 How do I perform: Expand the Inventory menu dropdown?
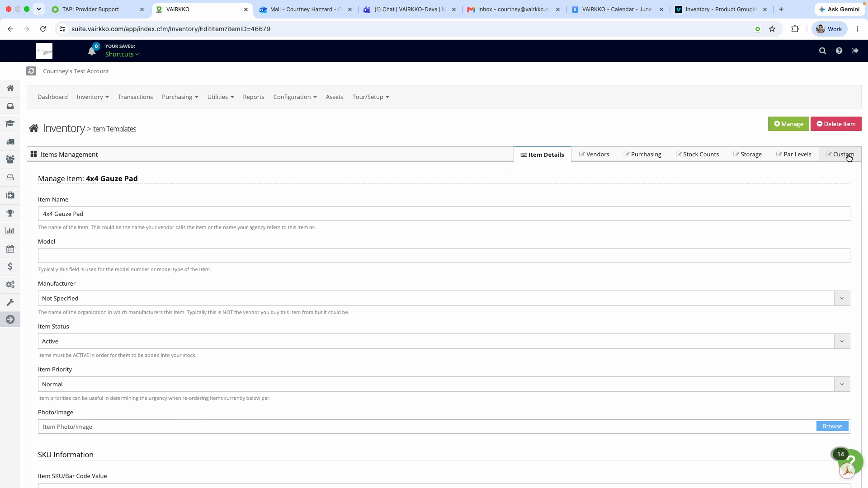pos(93,97)
